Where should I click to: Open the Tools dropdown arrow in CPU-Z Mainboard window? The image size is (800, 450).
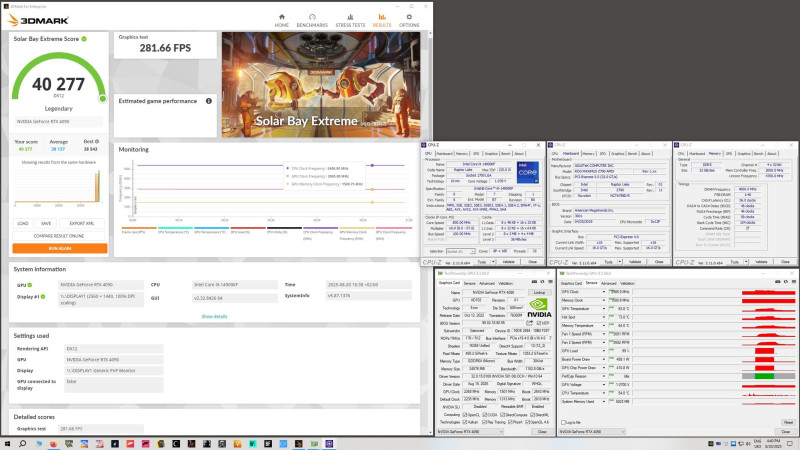(x=620, y=262)
